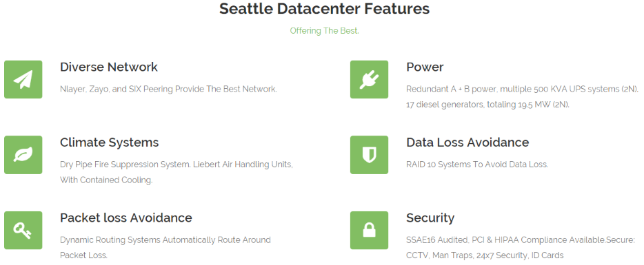
Task: Click the power plug icon
Action: [x=369, y=79]
